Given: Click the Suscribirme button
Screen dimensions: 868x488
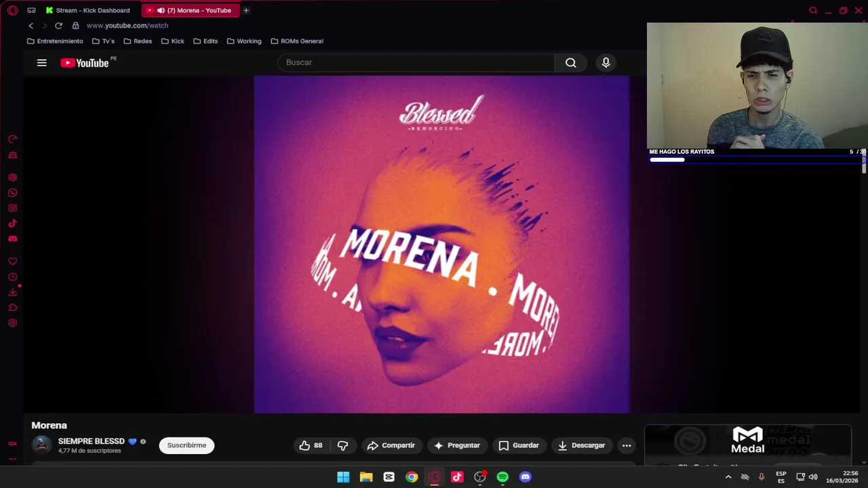Looking at the screenshot, I should pos(186,445).
